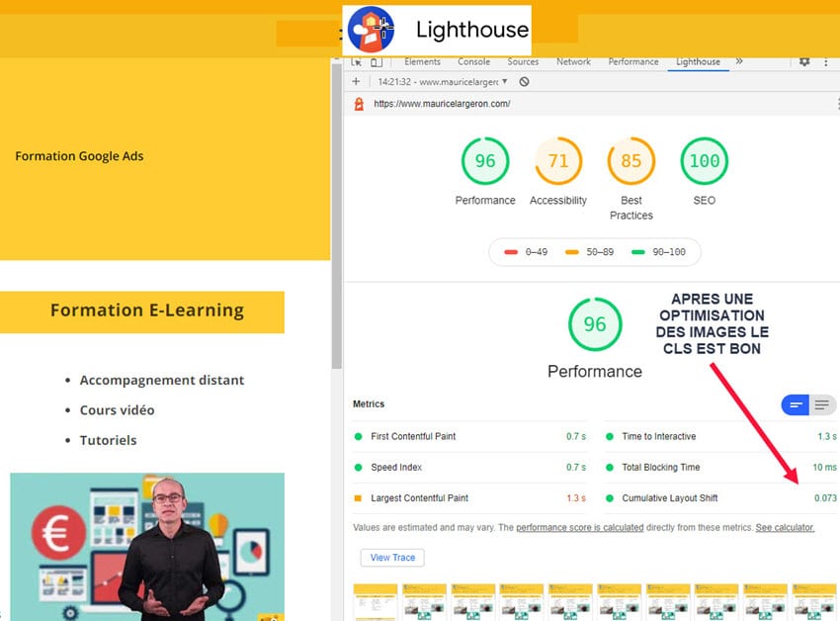
Task: Open the 'See calculator.' link
Action: pyautogui.click(x=785, y=528)
